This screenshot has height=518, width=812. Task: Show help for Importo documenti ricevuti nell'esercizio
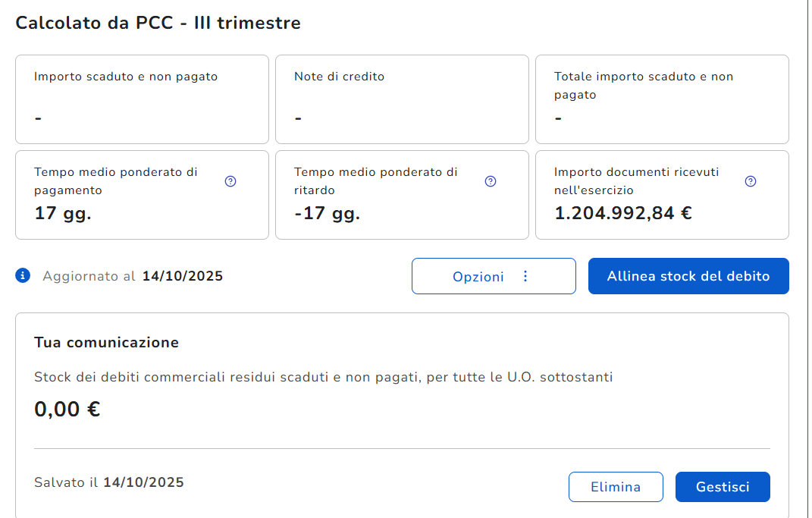751,181
